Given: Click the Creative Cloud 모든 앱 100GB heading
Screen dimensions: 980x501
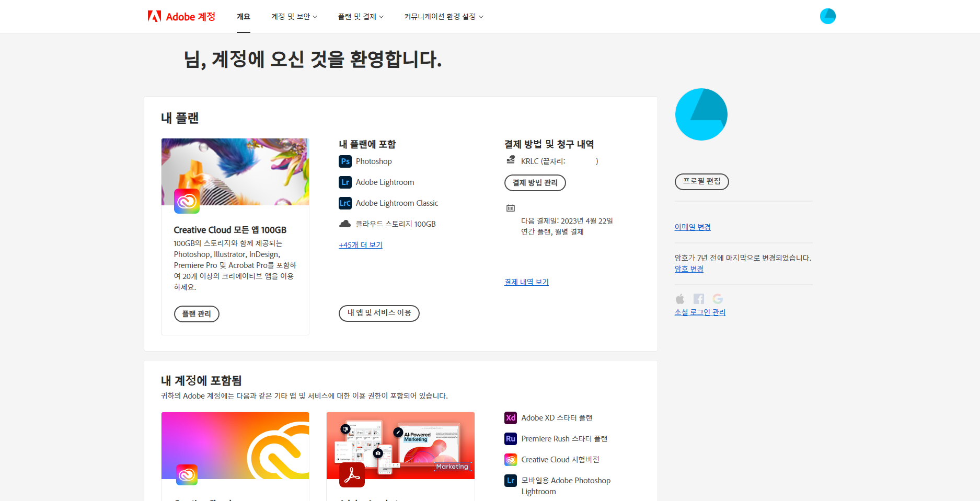Looking at the screenshot, I should 230,230.
